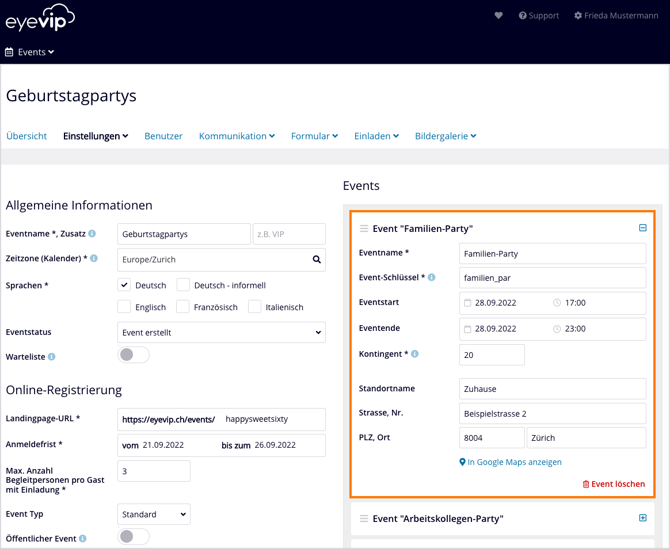Open calendar icon in Eventstart date field
Screen dimensions: 670x549
pos(467,303)
